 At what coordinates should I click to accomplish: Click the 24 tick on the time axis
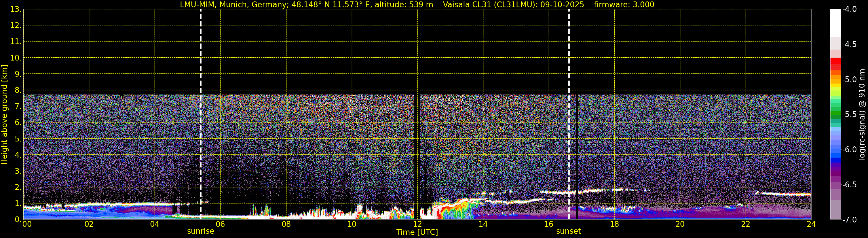[x=811, y=224]
